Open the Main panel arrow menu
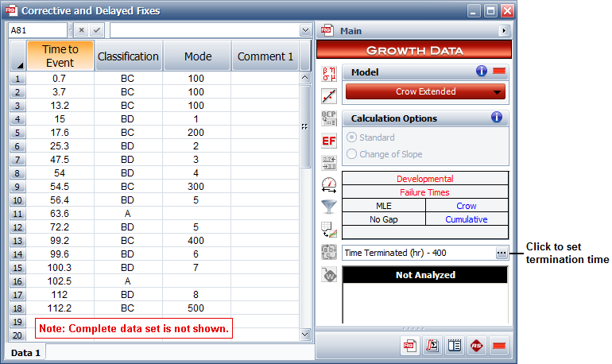The image size is (612, 364). (x=504, y=31)
